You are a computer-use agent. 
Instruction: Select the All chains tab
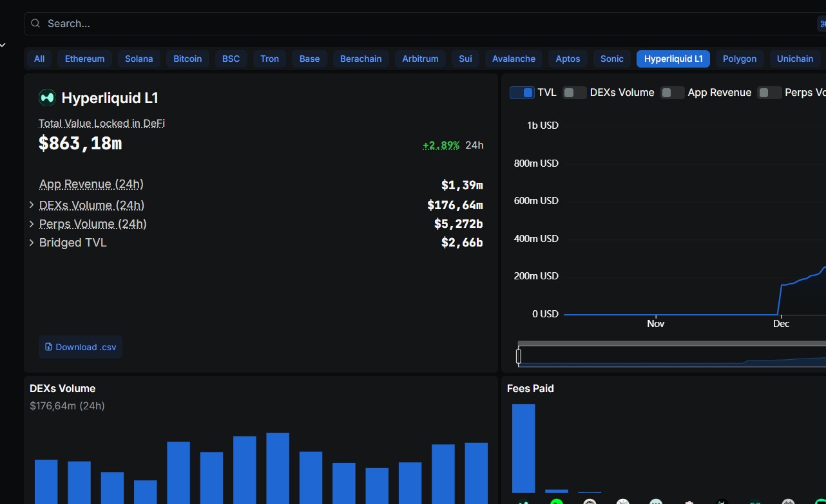tap(39, 59)
